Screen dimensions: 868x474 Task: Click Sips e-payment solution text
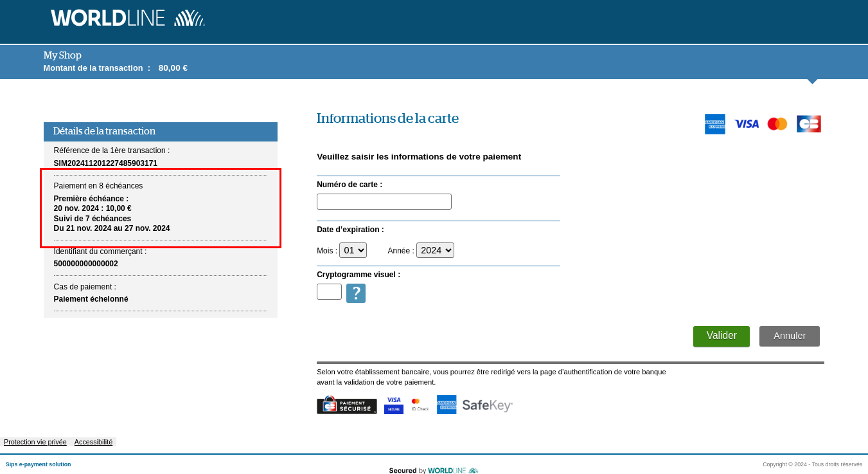pyautogui.click(x=39, y=464)
